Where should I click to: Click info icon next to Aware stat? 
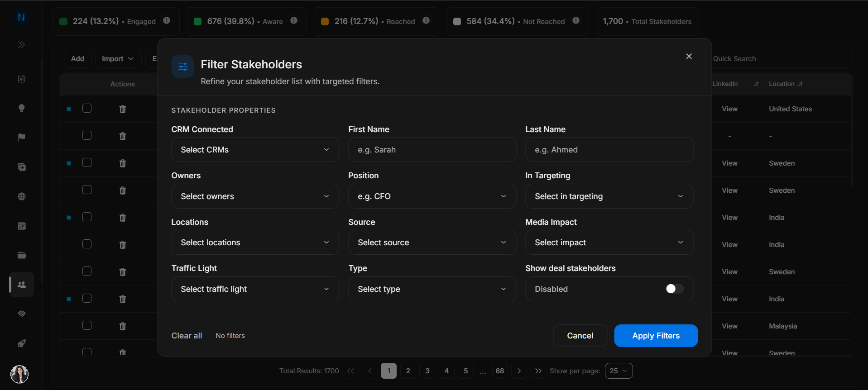294,20
